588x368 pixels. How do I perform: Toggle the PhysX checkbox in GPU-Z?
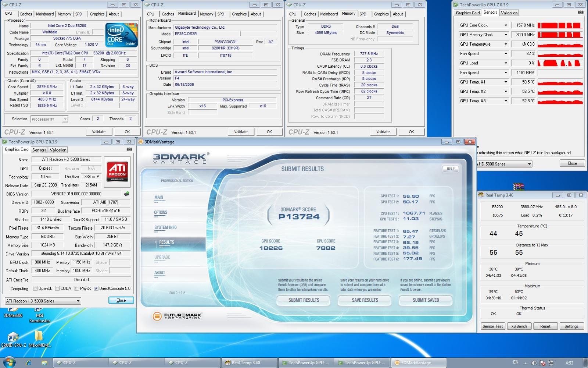77,289
